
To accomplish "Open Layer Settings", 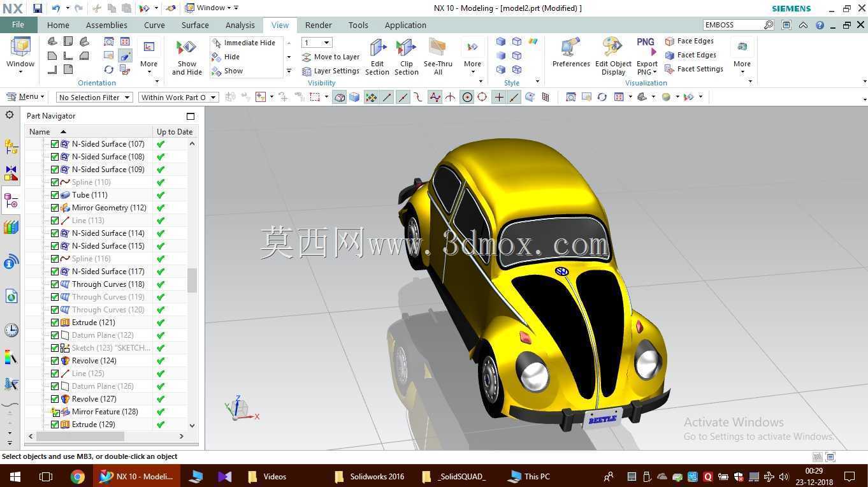I will (331, 71).
